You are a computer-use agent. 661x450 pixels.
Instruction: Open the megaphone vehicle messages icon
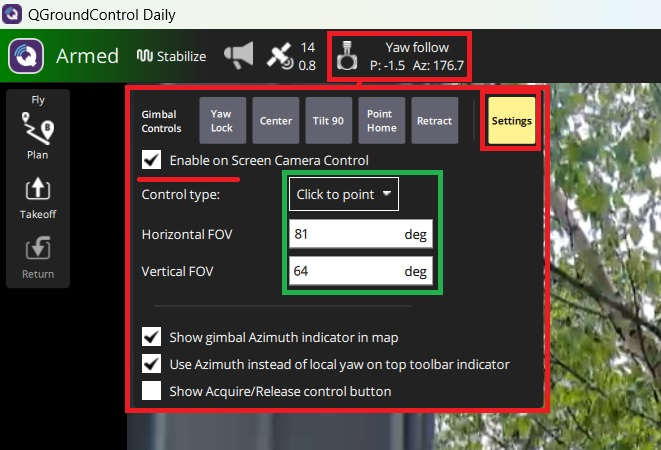click(x=238, y=56)
